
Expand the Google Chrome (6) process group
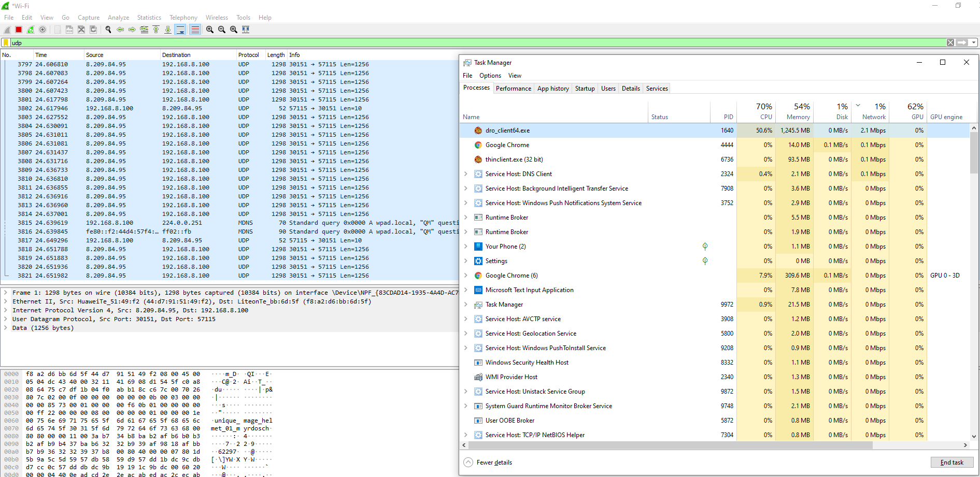click(466, 276)
